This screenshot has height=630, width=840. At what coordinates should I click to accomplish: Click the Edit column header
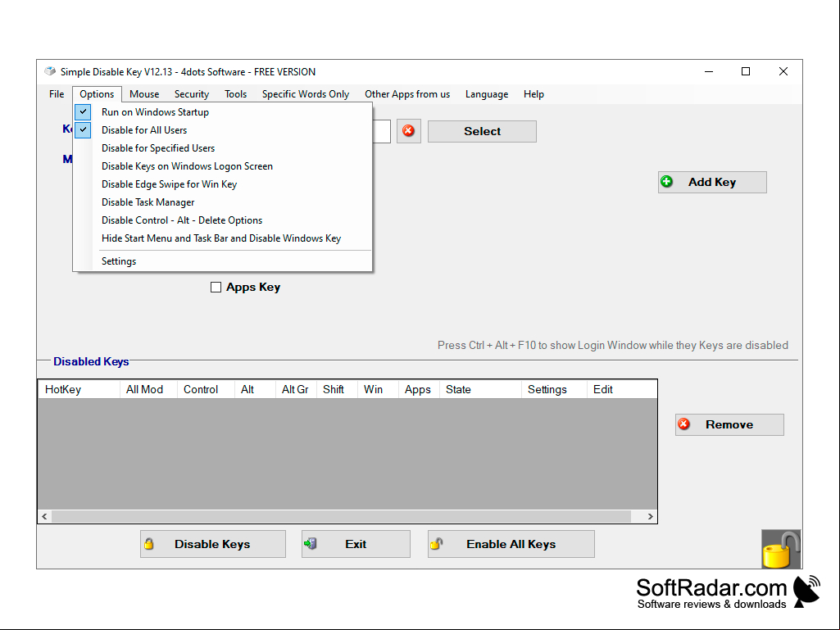tap(621, 389)
